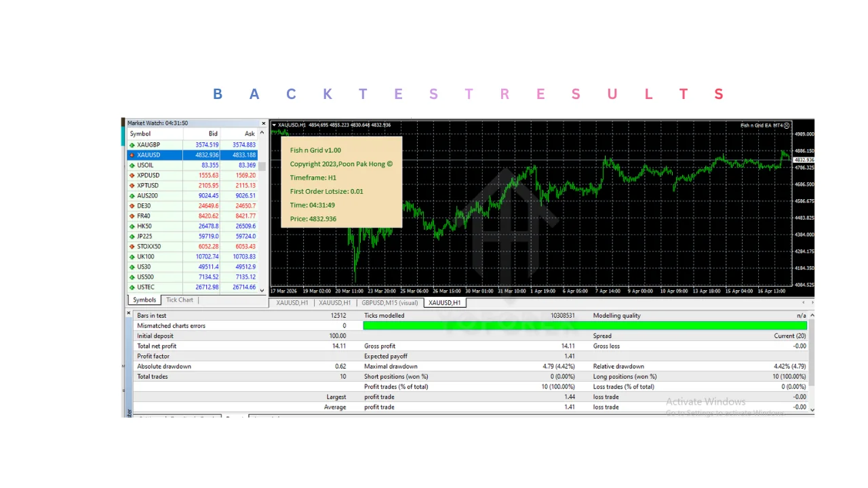
Task: Click the STOXX50 red arrow icon
Action: pos(132,247)
